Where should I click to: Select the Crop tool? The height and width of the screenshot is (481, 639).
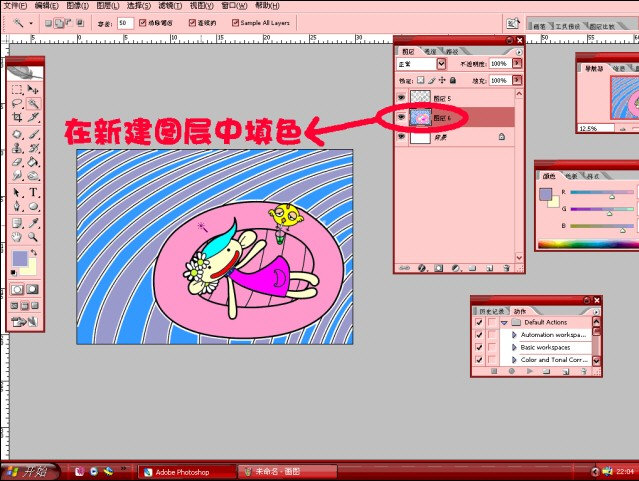point(17,117)
